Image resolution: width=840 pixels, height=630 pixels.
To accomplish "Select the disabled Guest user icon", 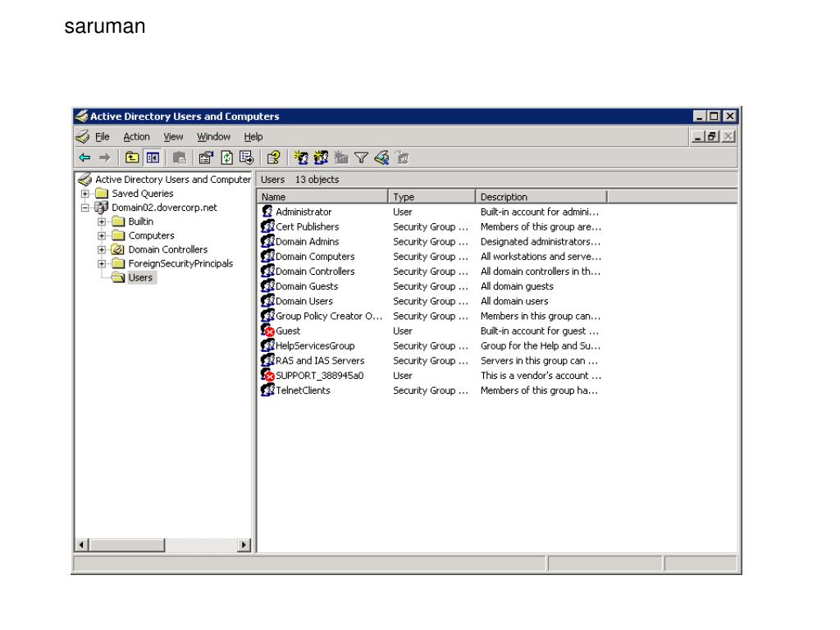I will coord(267,331).
